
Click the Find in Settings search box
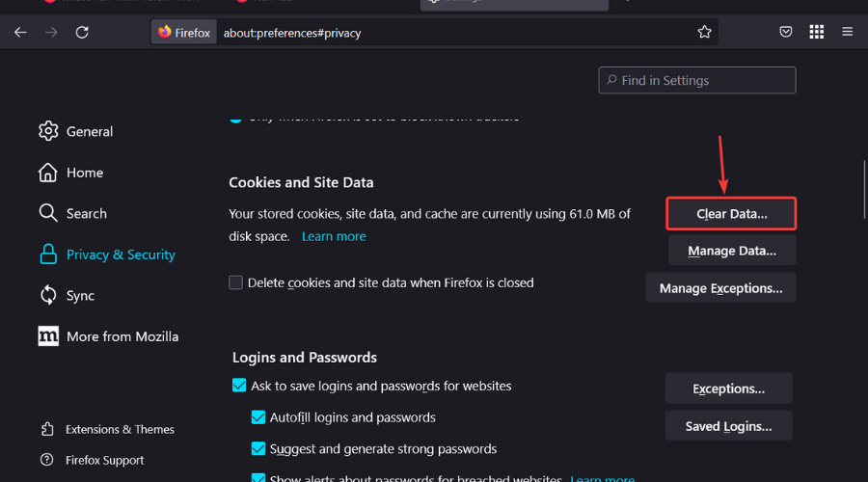click(696, 81)
